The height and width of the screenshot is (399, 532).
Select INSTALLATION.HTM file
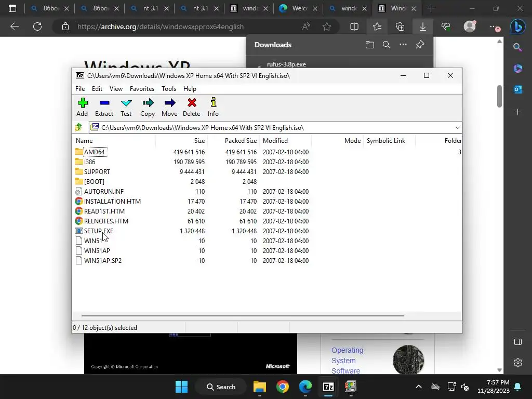tap(112, 201)
